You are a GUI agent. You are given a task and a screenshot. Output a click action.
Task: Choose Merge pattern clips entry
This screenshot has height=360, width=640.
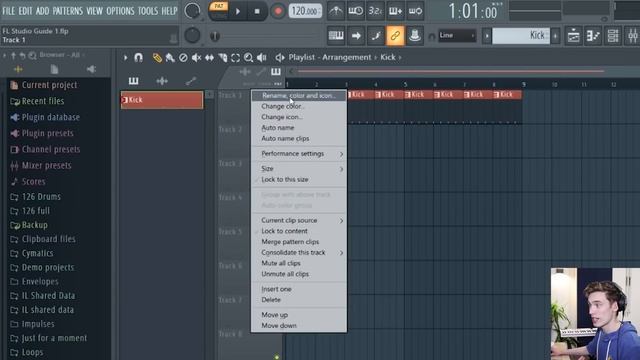(299, 242)
